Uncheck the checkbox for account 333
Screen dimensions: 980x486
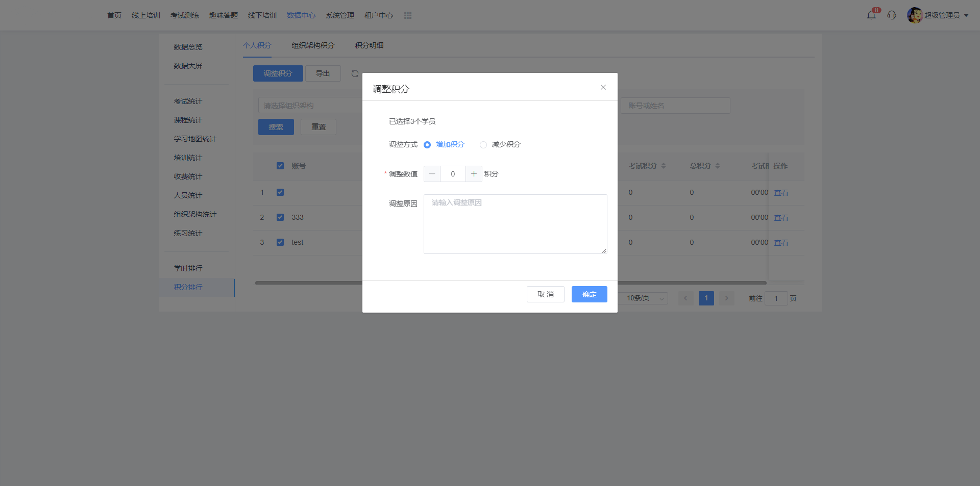point(280,217)
